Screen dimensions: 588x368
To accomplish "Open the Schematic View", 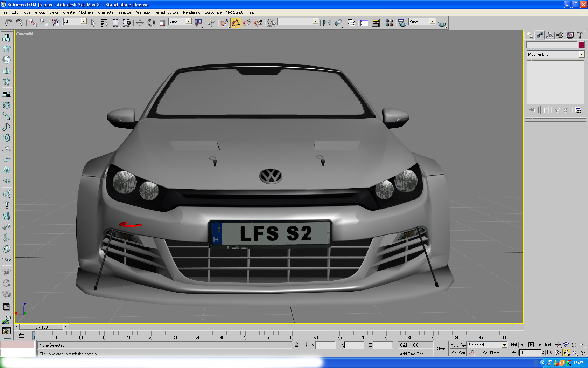I will click(376, 23).
